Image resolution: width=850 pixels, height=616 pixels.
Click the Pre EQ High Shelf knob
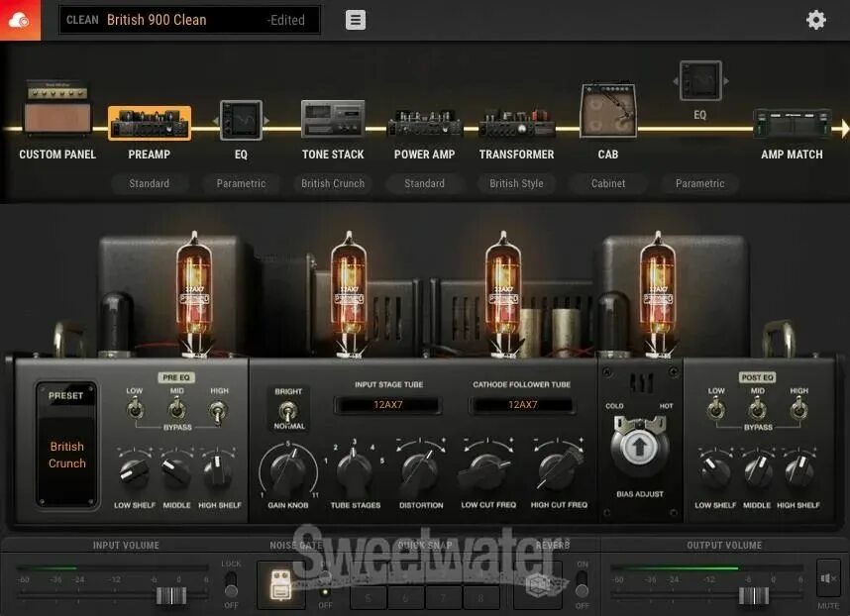point(218,472)
